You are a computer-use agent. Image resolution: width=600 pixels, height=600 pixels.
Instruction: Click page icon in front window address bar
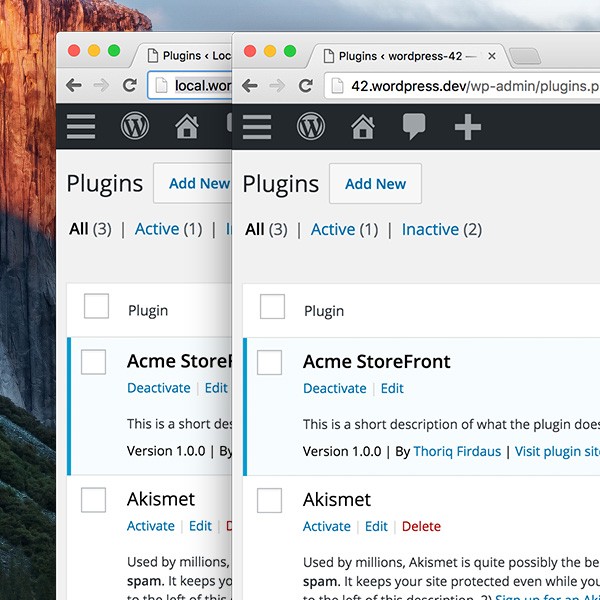coord(337,86)
